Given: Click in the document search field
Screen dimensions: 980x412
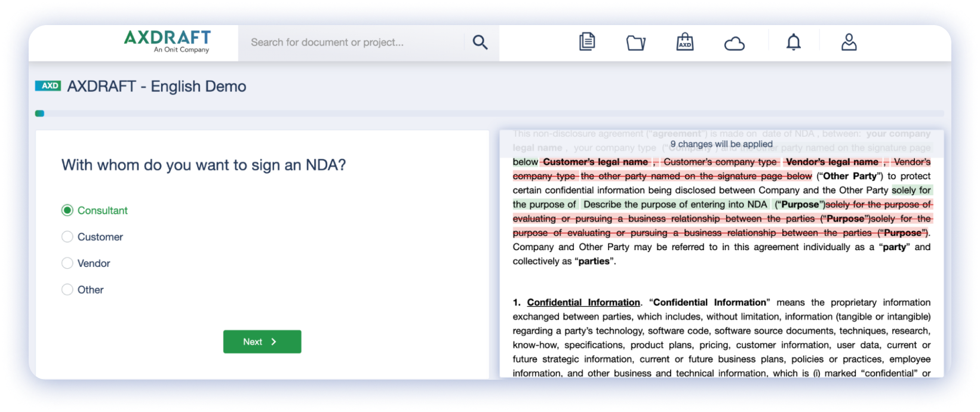Looking at the screenshot, I should [352, 42].
